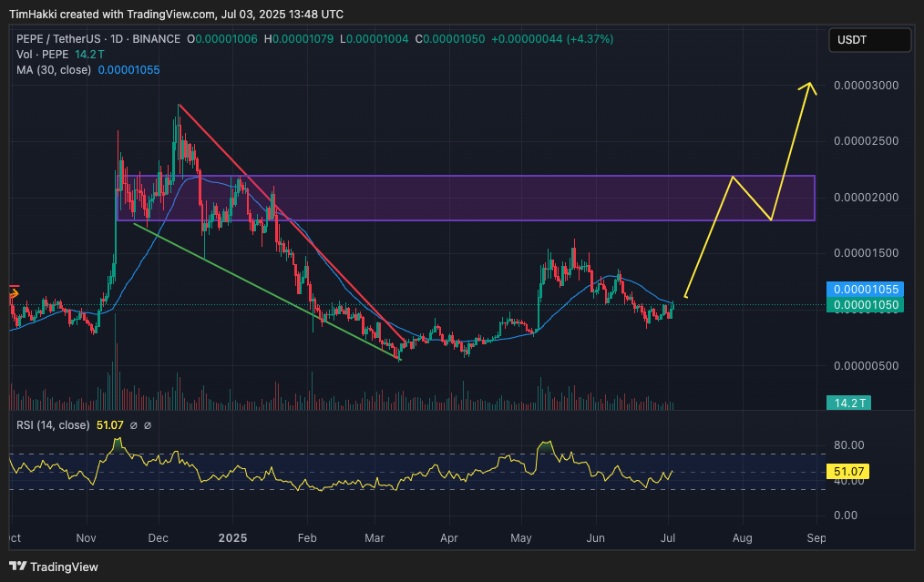Select the green descending support trendline
Screen dimensions: 924x582
pyautogui.click(x=266, y=291)
